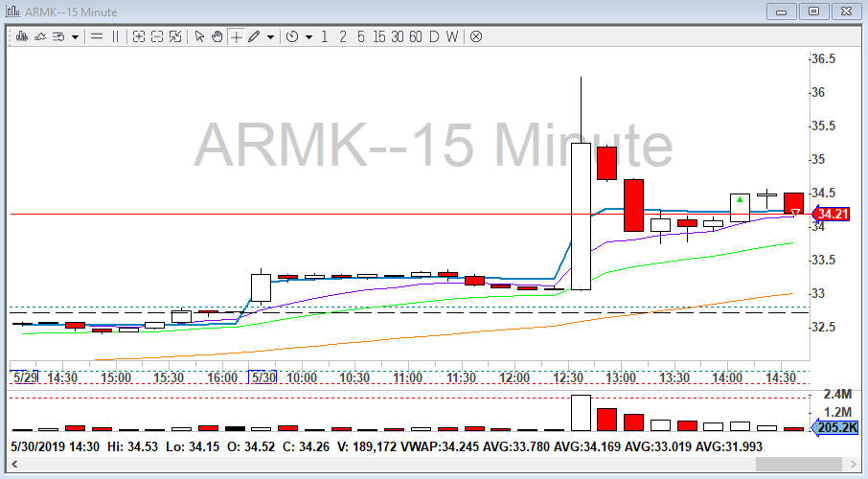Click the chart icon in title bar
The height and width of the screenshot is (479, 868).
(x=12, y=11)
